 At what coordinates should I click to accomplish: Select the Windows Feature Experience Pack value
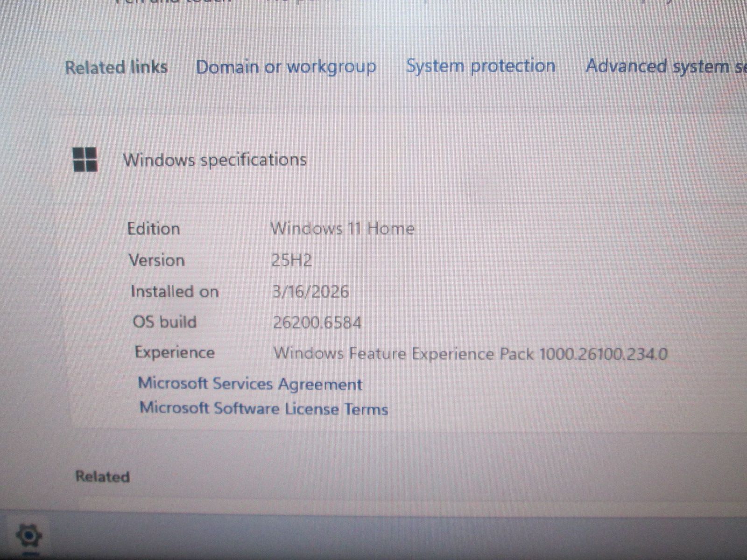click(470, 354)
